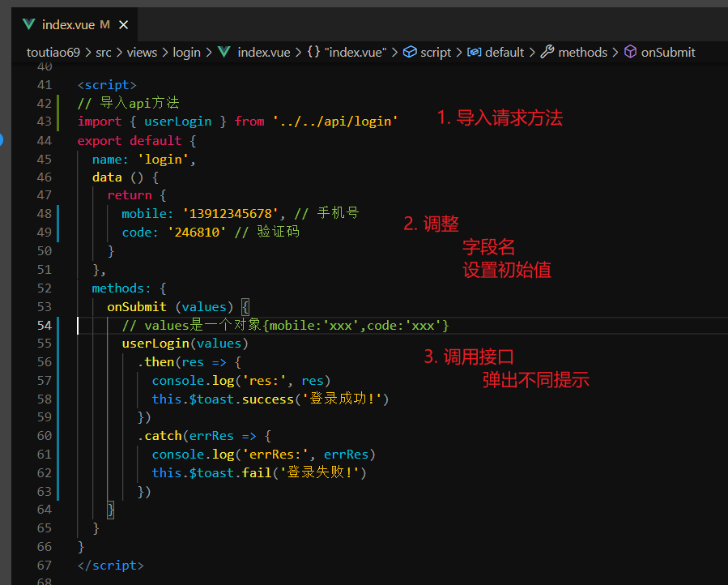
Task: Click console.log('res:', res) line
Action: (241, 381)
